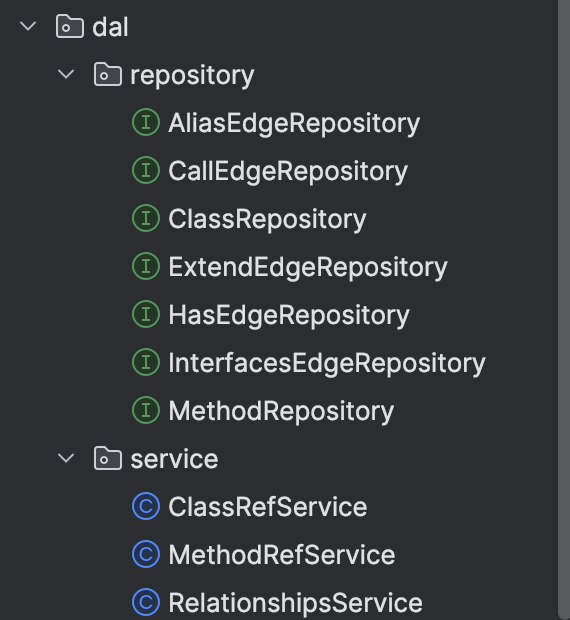
Task: Click the MethodRefService class icon
Action: (x=146, y=554)
